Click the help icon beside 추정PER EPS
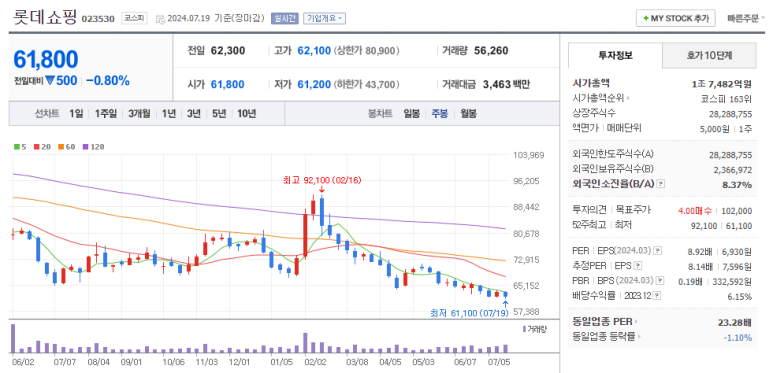The width and height of the screenshot is (773, 373). click(637, 266)
